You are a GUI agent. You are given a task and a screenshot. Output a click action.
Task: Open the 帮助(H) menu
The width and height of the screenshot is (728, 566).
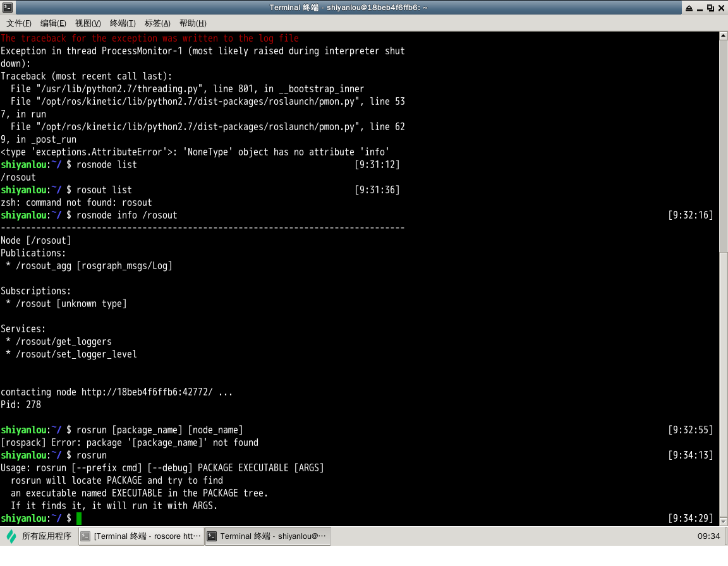click(x=193, y=23)
